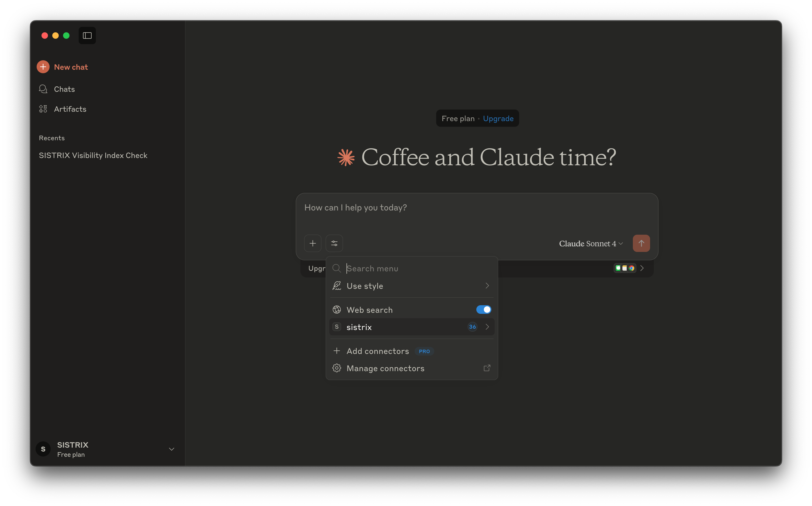Minimize the window with yellow button

tap(55, 36)
